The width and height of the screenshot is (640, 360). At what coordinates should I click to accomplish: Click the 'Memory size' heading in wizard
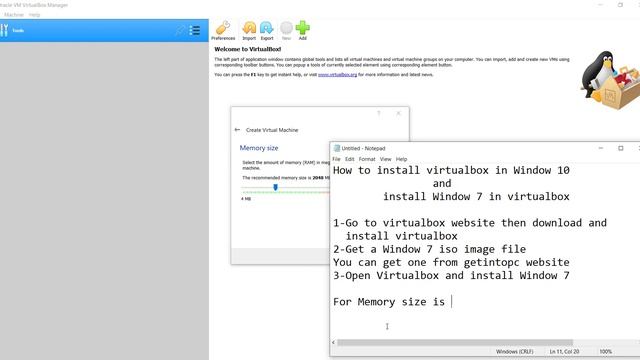point(259,148)
